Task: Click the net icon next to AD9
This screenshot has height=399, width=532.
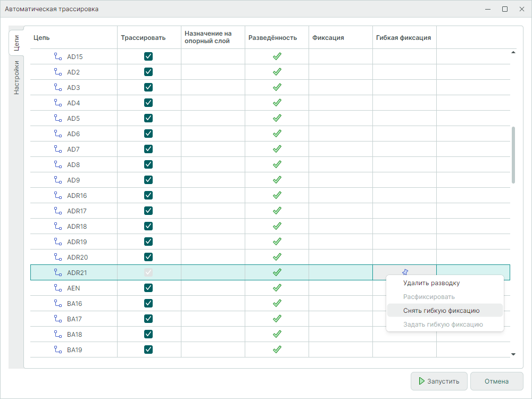Action: pyautogui.click(x=58, y=180)
